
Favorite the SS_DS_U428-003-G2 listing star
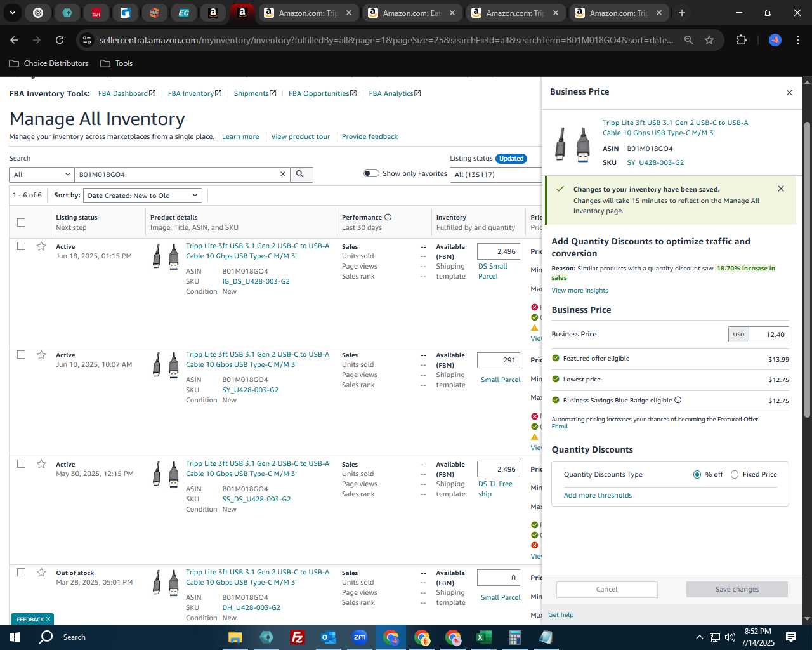[x=41, y=464]
